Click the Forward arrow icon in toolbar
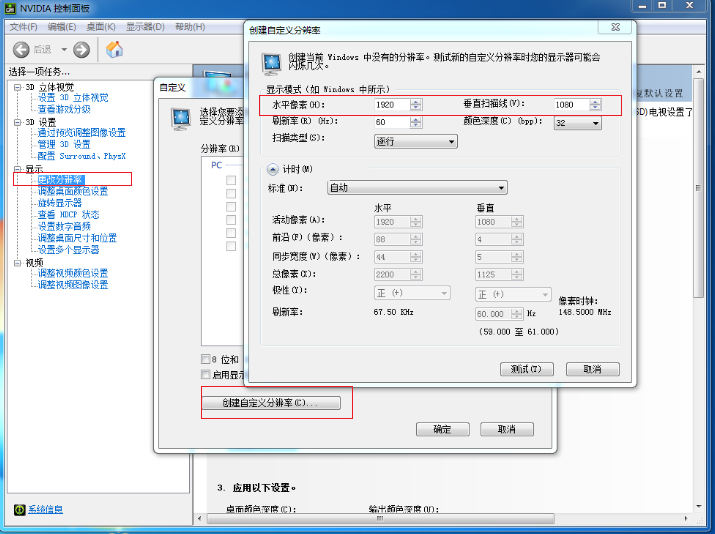 [82, 49]
